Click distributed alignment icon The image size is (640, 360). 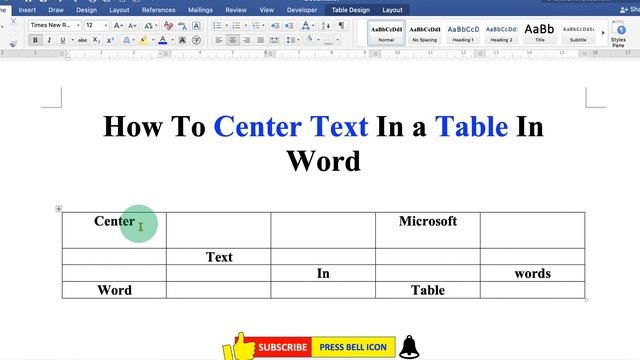point(274,40)
